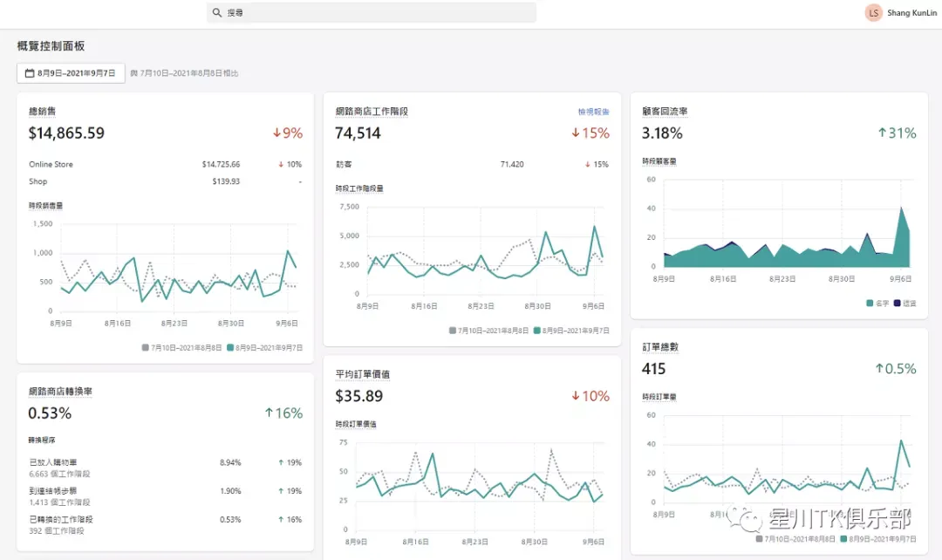Image resolution: width=942 pixels, height=560 pixels.
Task: Click the 與 7月10日–2021年8月8日相比 comparison text
Action: click(x=184, y=73)
